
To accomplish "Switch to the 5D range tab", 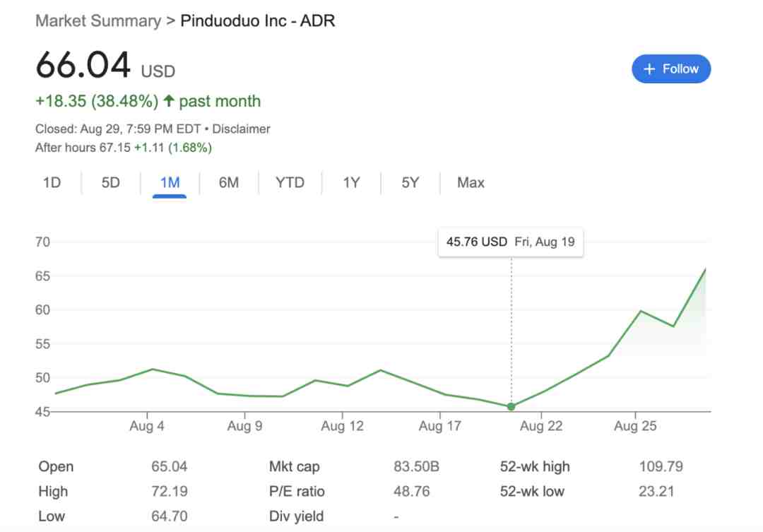I will 110,182.
